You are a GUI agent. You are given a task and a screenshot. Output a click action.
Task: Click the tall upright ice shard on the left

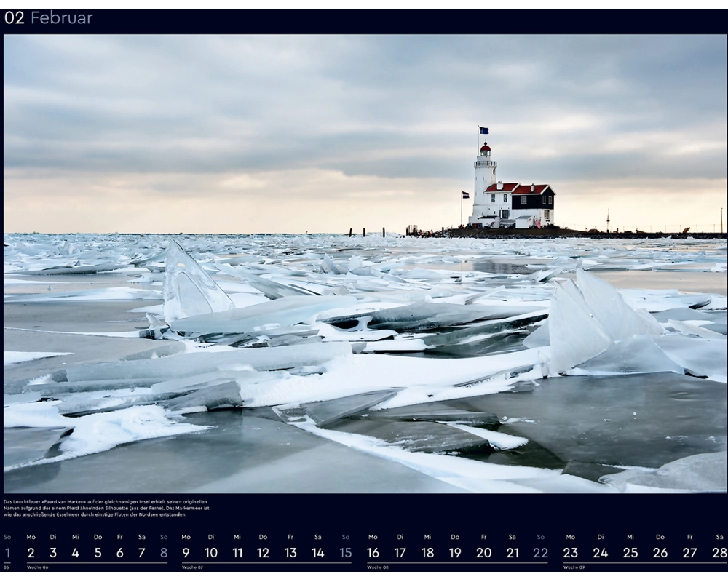click(x=191, y=285)
